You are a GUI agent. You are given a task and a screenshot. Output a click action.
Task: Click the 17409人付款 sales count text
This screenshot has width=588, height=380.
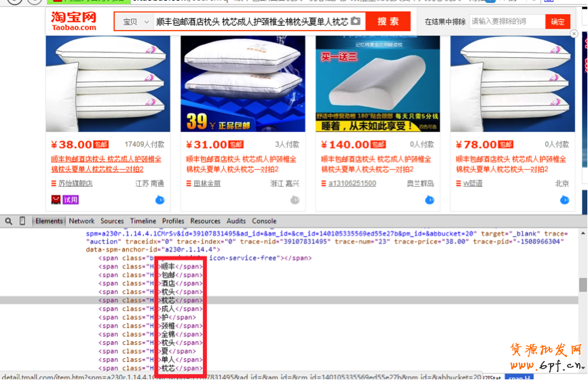point(145,145)
